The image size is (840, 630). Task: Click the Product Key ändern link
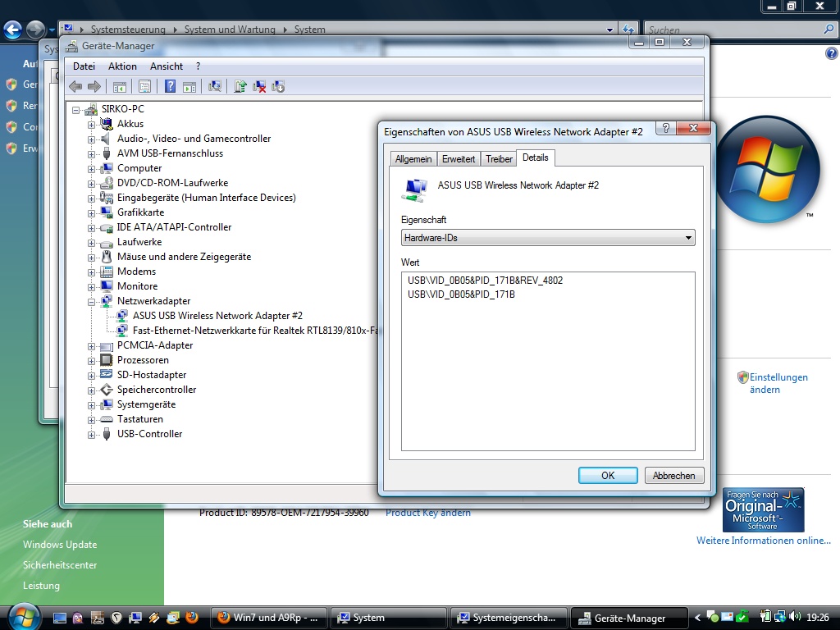point(428,513)
